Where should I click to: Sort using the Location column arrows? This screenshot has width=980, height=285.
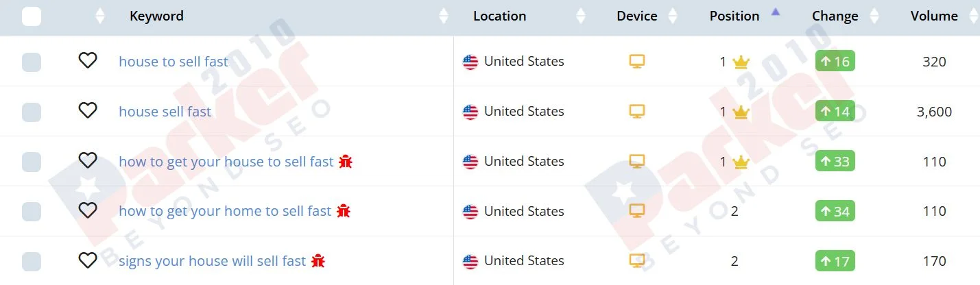point(581,16)
